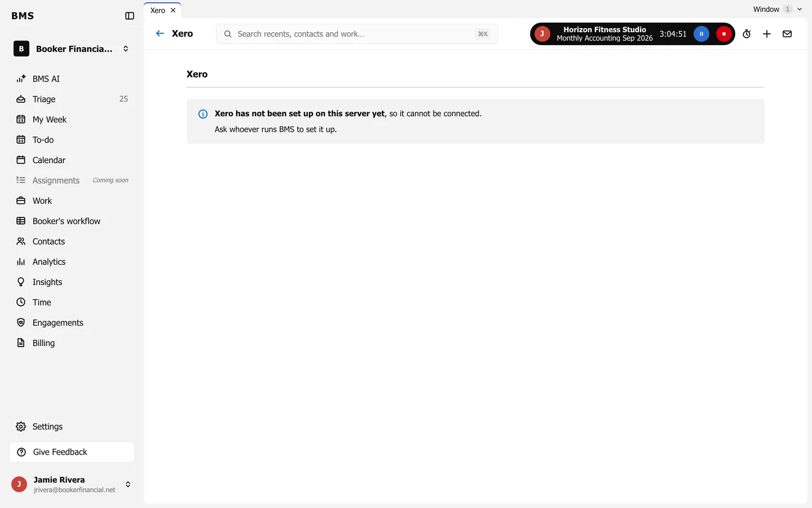Open BMS AI from sidebar
The image size is (812, 508).
point(72,79)
